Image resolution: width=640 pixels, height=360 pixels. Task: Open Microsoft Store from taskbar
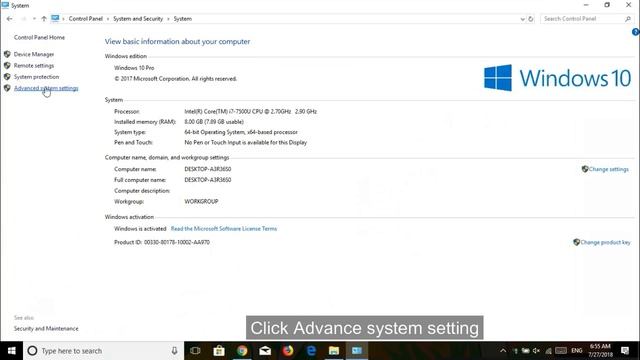point(219,351)
